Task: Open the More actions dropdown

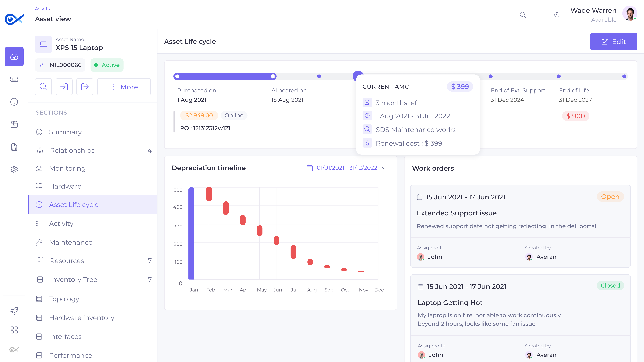Action: 124,87
